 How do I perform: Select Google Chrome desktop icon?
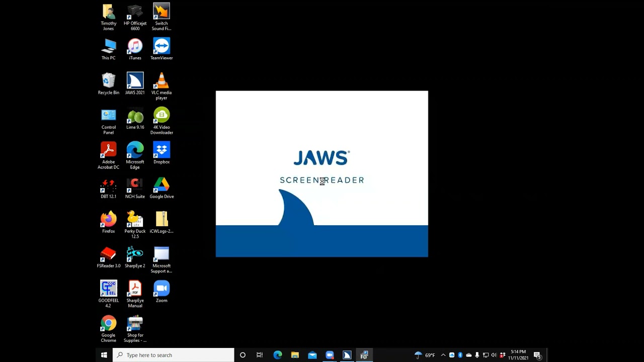(x=108, y=329)
